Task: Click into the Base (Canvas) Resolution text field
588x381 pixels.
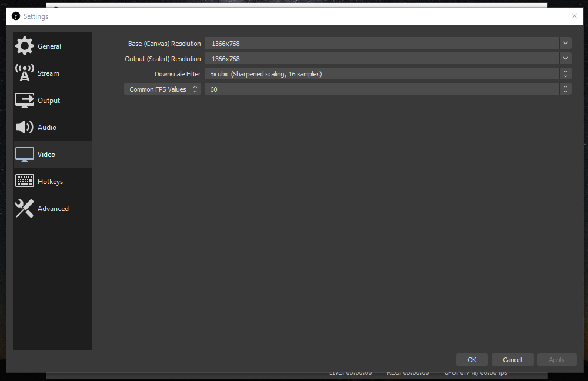Action: [x=381, y=44]
